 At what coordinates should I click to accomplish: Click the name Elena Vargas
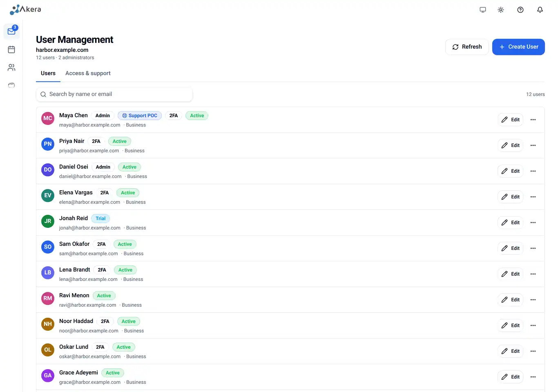click(x=76, y=193)
